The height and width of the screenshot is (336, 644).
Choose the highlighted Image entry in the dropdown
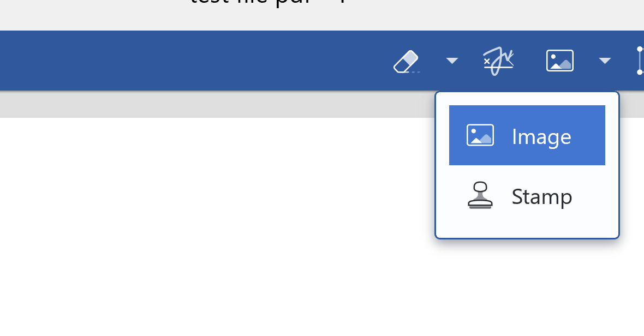527,135
